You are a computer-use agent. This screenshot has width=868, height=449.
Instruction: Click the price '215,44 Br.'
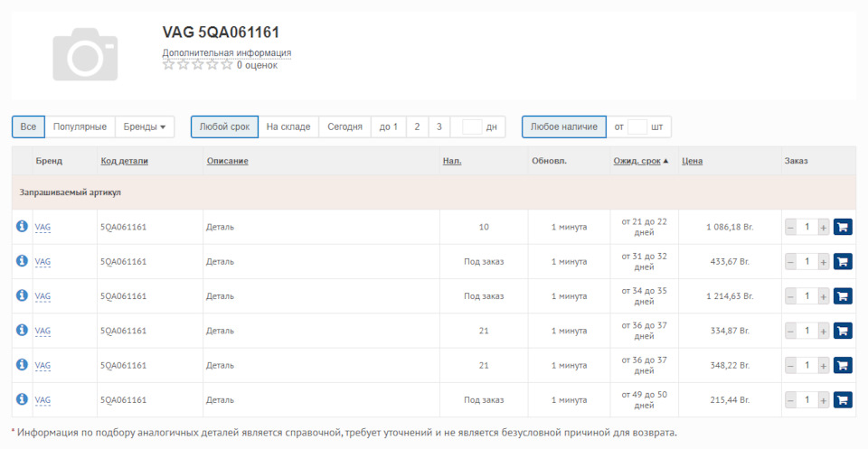coord(730,400)
